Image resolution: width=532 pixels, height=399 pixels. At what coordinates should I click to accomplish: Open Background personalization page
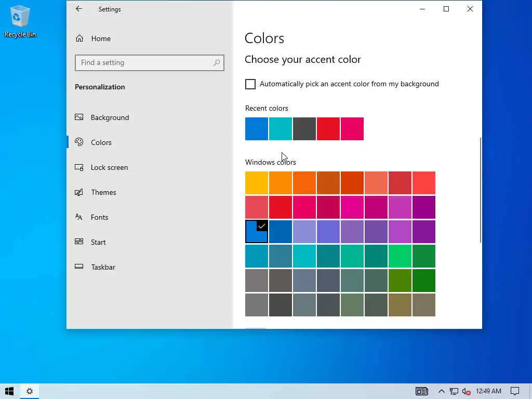pyautogui.click(x=149, y=117)
